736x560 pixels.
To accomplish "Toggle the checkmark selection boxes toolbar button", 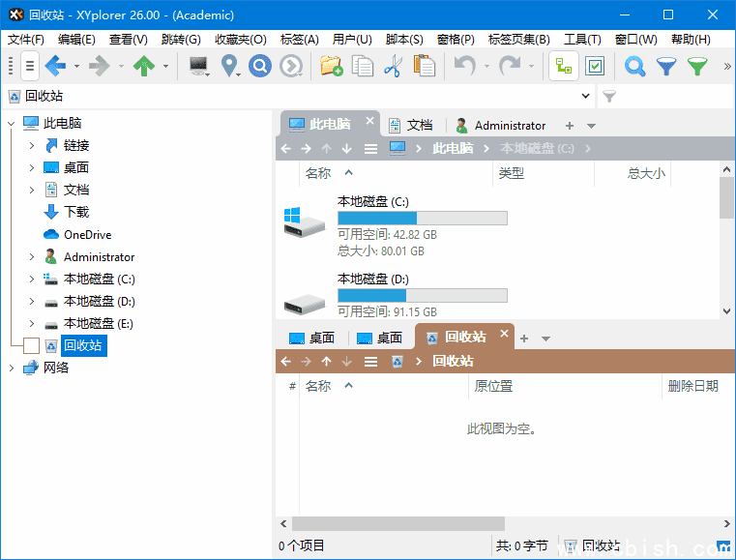I will pos(595,66).
